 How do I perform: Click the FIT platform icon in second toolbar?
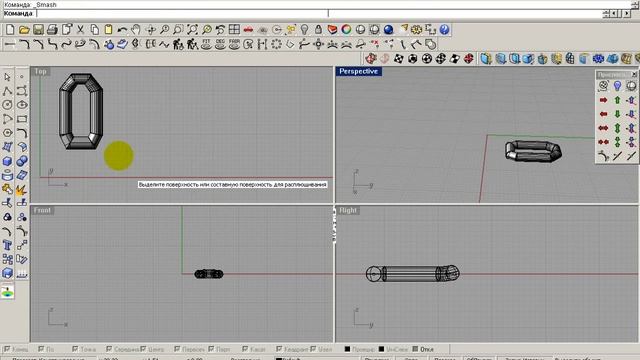pos(206,44)
